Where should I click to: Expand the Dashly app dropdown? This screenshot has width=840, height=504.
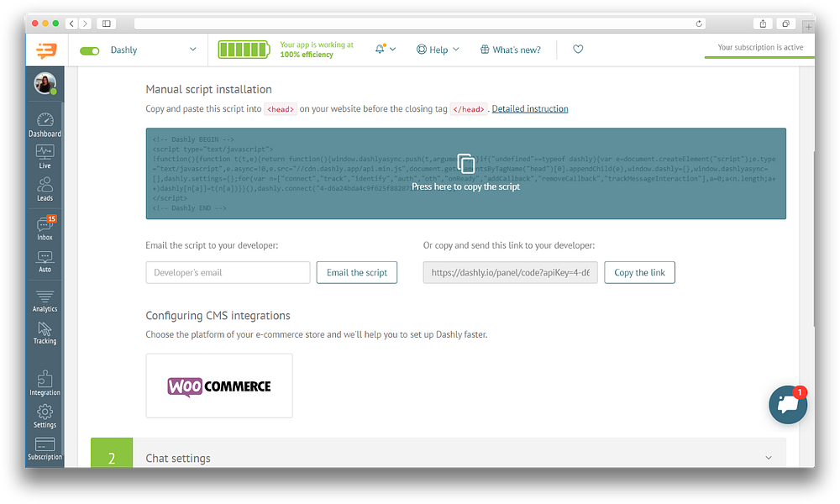tap(193, 50)
